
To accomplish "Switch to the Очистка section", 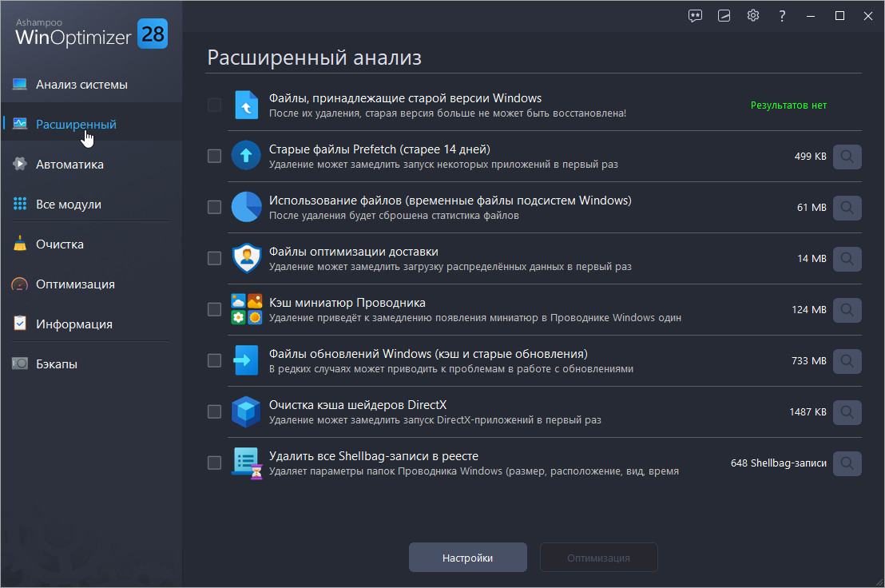I will tap(60, 244).
